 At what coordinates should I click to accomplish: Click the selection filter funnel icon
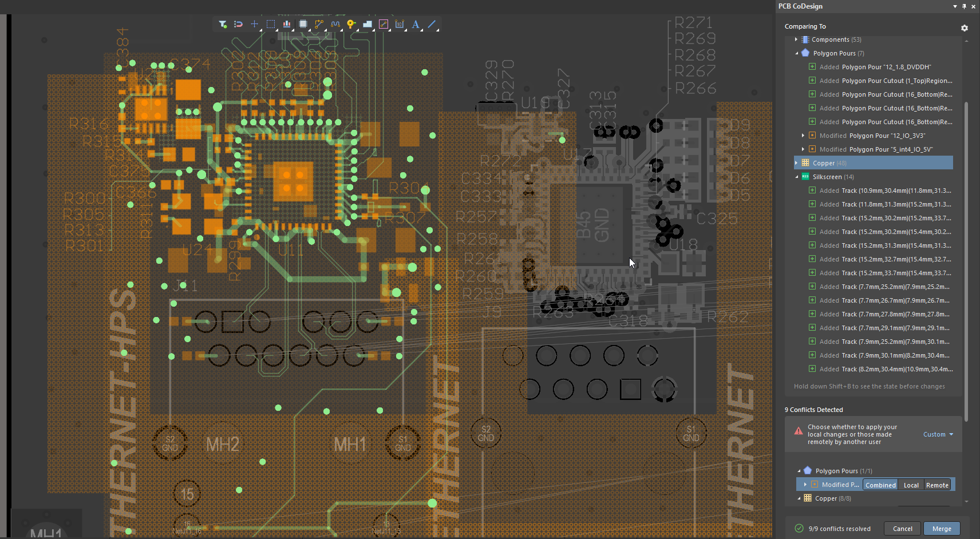(223, 24)
